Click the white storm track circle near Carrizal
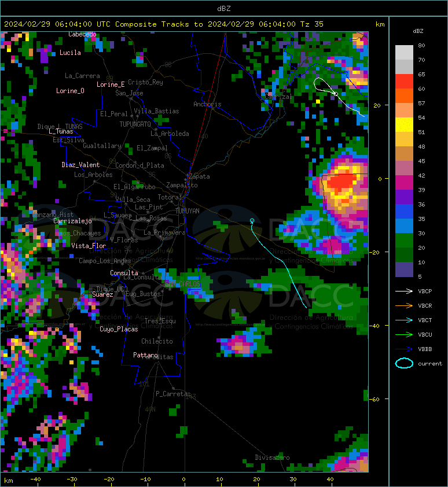Screen dimensions: 448x487 pos(336,94)
